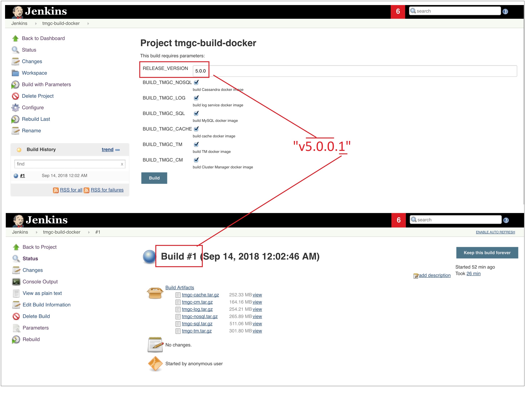Viewport: 532px width, 398px height.
Task: Click the top Jenkins search box
Action: point(455,11)
